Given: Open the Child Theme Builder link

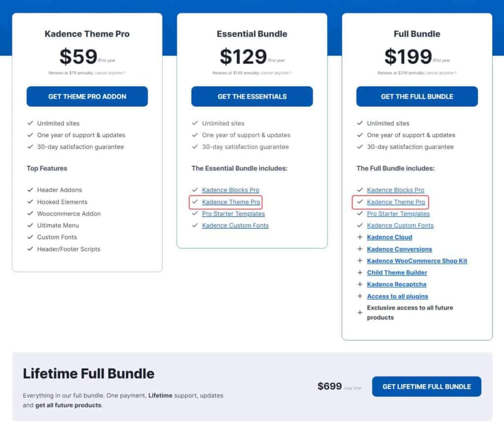Looking at the screenshot, I should tap(397, 273).
